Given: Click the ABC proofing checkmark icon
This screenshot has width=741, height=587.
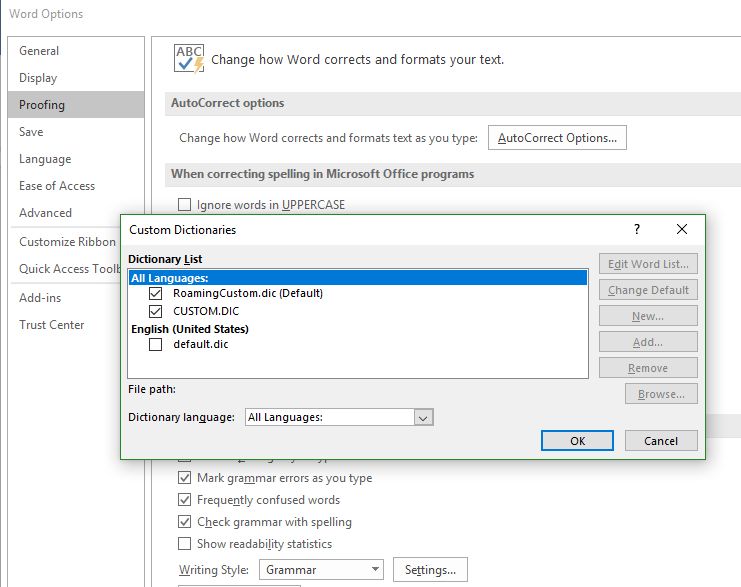Looking at the screenshot, I should pos(189,59).
